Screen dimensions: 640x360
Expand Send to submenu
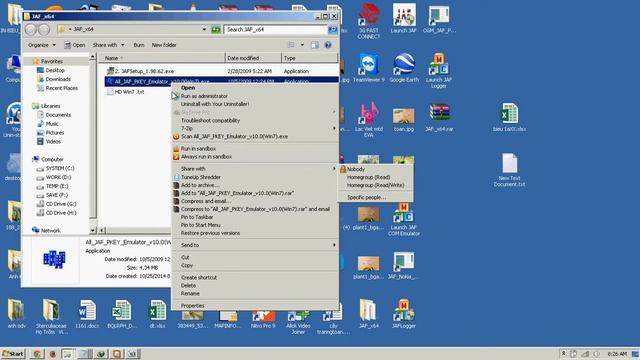(255, 245)
